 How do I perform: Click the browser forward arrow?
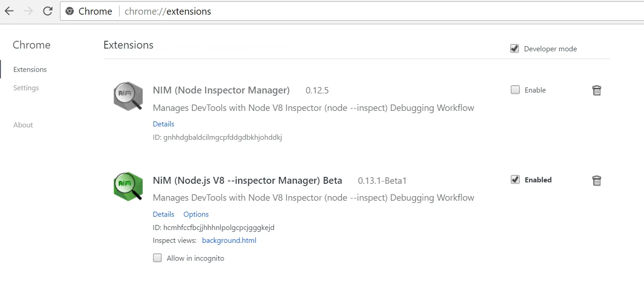[28, 11]
